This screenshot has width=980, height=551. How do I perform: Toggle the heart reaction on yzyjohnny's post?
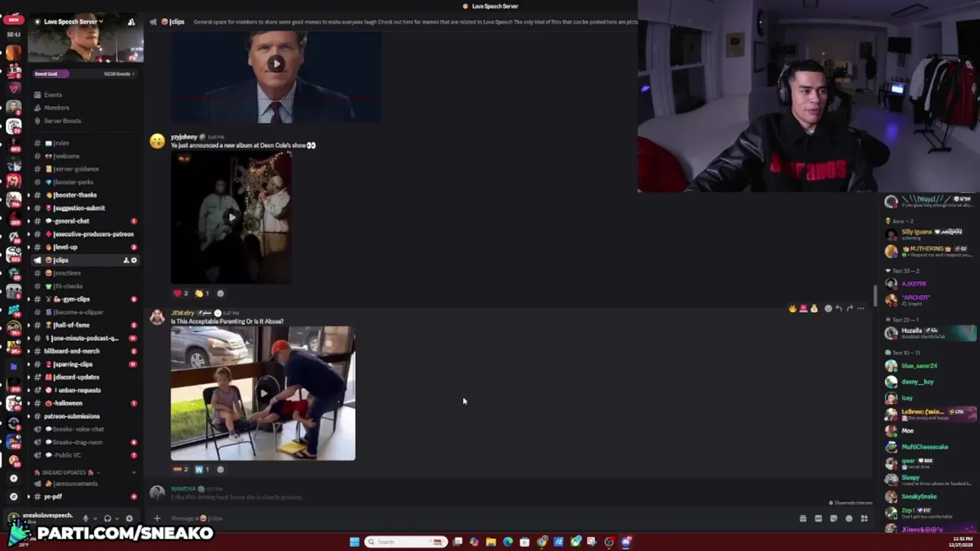181,293
